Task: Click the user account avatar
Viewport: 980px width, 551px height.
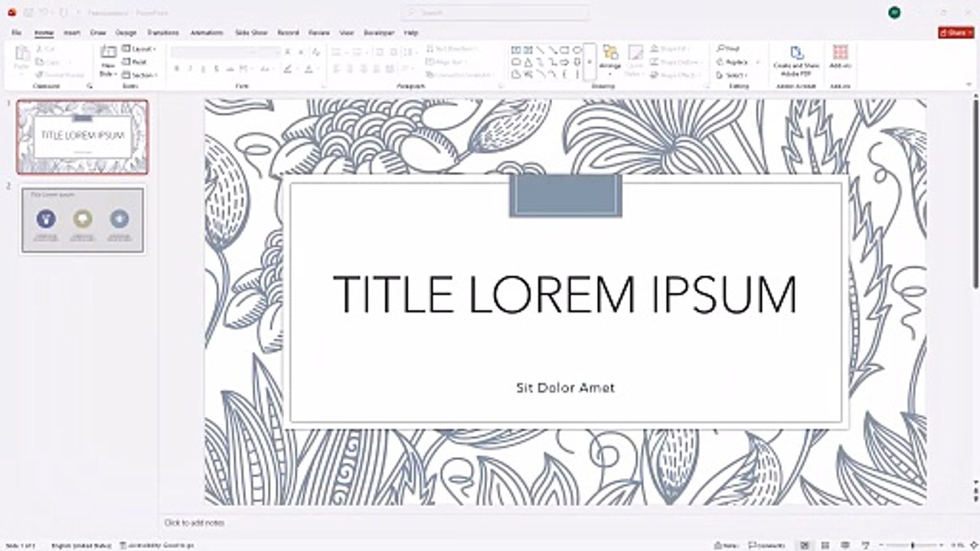Action: [893, 12]
